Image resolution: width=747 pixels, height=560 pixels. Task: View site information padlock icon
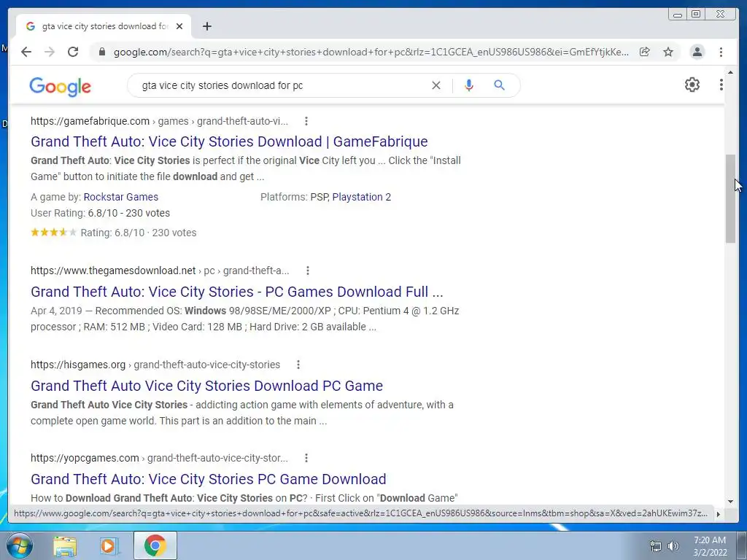point(102,52)
